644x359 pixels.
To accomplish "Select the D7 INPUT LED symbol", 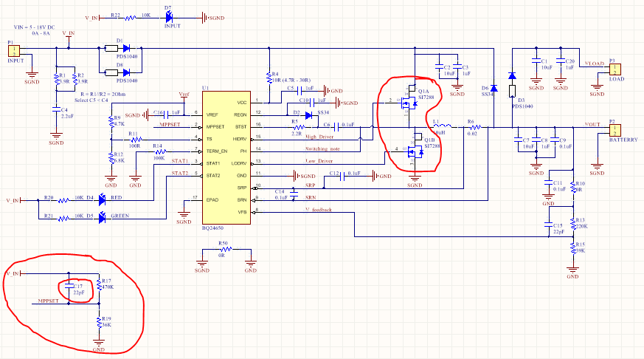I will [x=169, y=17].
